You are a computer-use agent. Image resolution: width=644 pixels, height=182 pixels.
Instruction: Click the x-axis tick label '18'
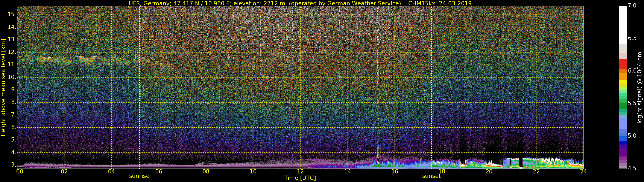coord(442,172)
